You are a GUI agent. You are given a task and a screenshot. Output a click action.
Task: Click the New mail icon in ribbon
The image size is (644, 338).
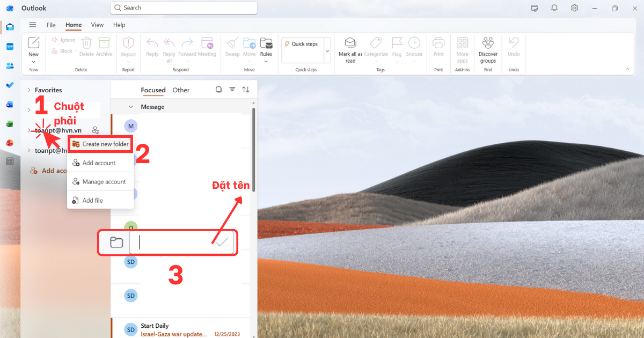pyautogui.click(x=33, y=43)
